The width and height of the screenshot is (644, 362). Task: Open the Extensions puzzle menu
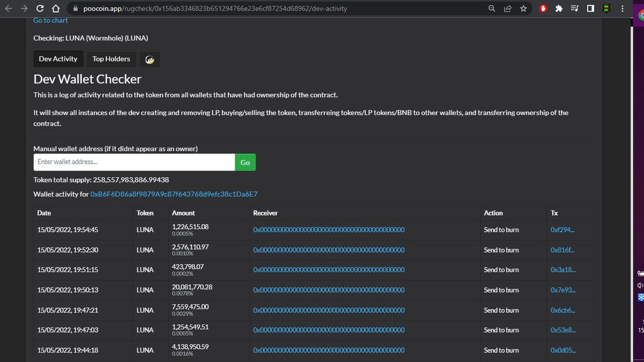pos(559,9)
